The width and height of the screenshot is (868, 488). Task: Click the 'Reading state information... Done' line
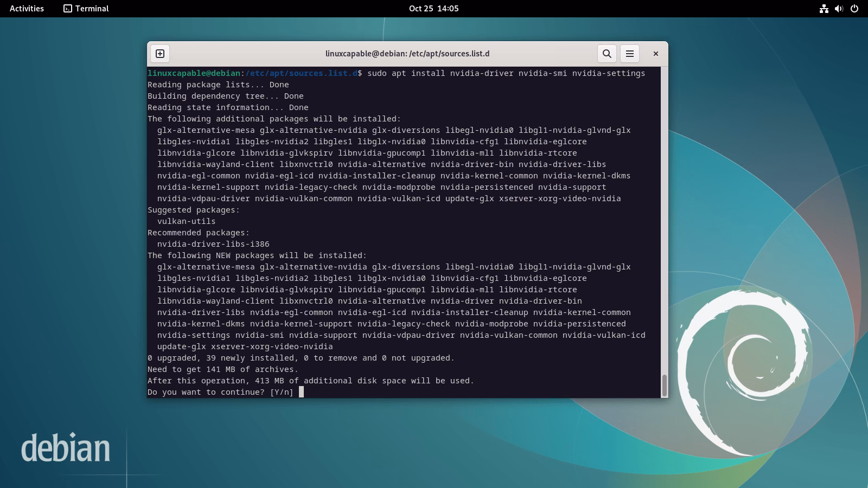tap(228, 107)
